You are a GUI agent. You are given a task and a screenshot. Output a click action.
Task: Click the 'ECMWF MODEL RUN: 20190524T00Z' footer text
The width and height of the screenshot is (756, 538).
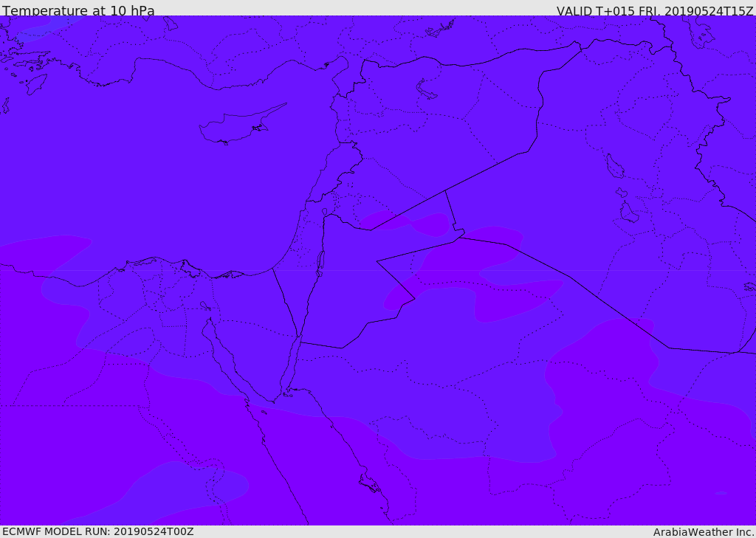coord(98,531)
